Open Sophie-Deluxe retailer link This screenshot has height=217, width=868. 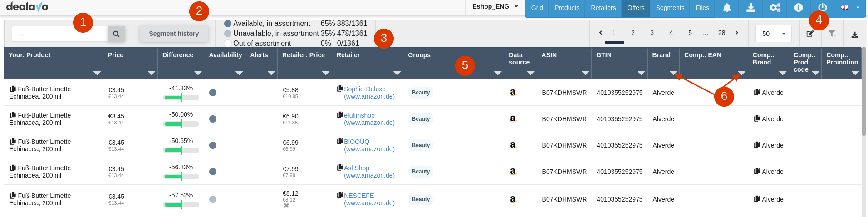click(x=369, y=93)
